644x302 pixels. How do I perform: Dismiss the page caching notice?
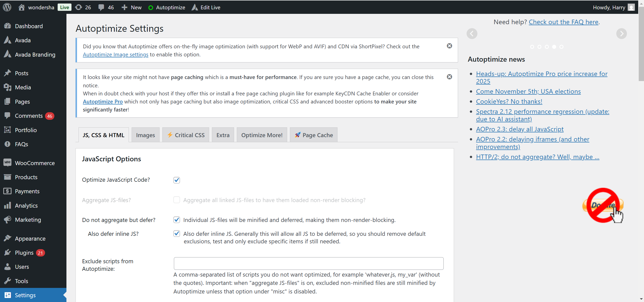pos(449,77)
